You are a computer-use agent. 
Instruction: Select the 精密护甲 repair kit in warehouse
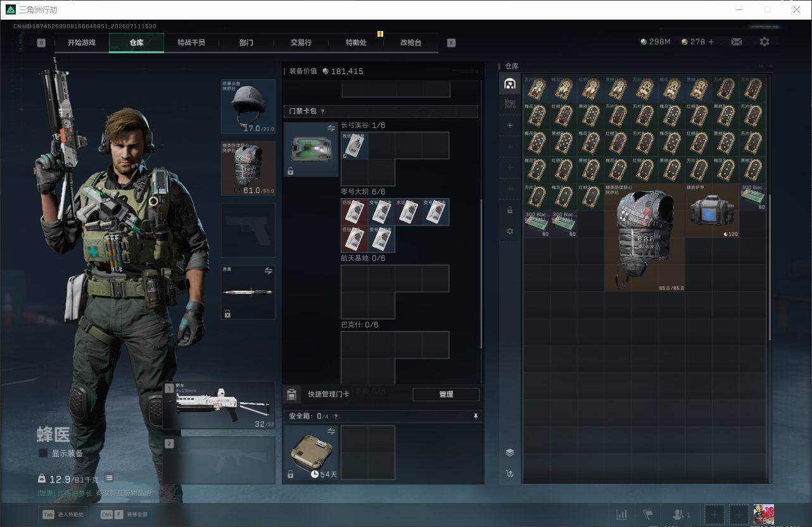(x=712, y=211)
